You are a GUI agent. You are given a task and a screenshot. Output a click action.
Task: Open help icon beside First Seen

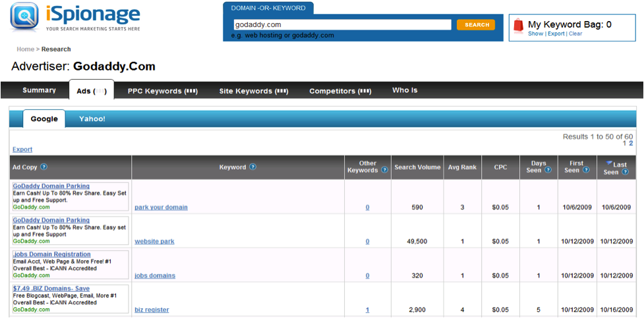[x=586, y=170]
